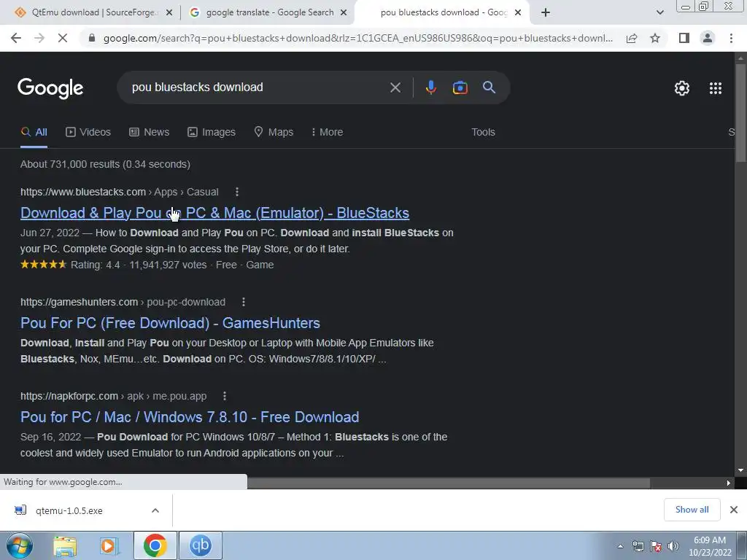Select the All results filter
This screenshot has height=560, width=747.
(34, 132)
